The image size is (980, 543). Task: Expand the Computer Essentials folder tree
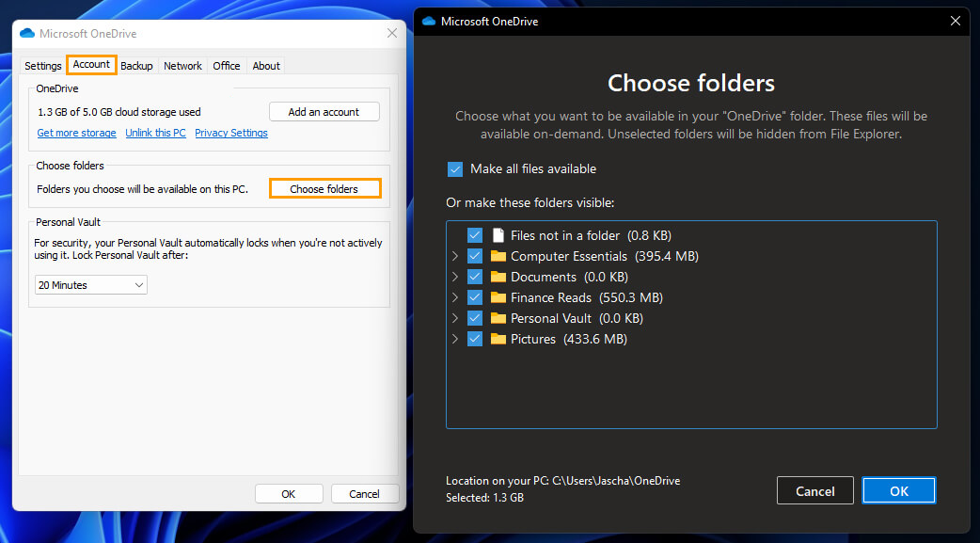(x=455, y=256)
